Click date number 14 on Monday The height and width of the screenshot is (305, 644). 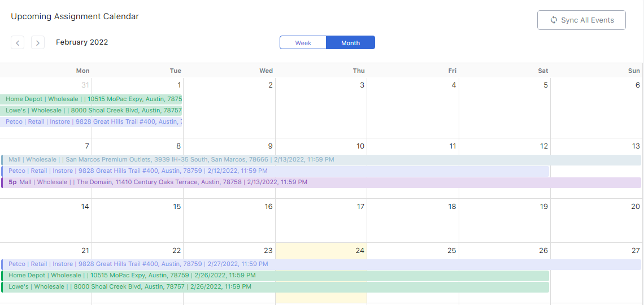(85, 207)
